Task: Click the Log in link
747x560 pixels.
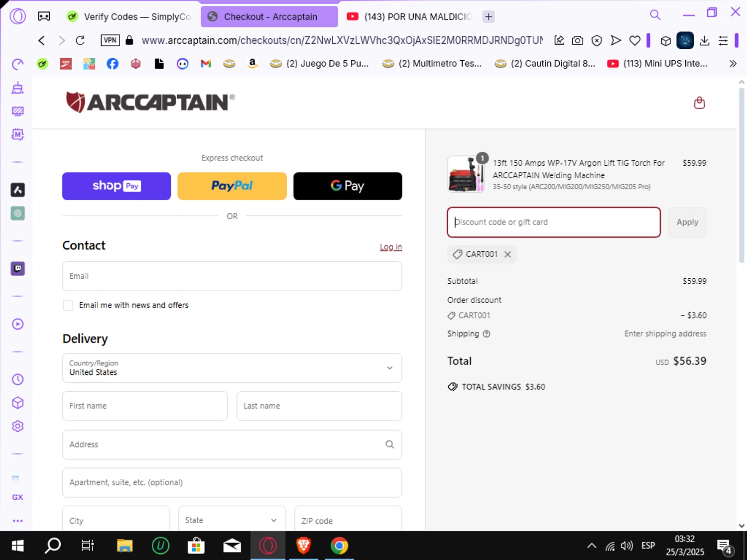Action: click(391, 247)
